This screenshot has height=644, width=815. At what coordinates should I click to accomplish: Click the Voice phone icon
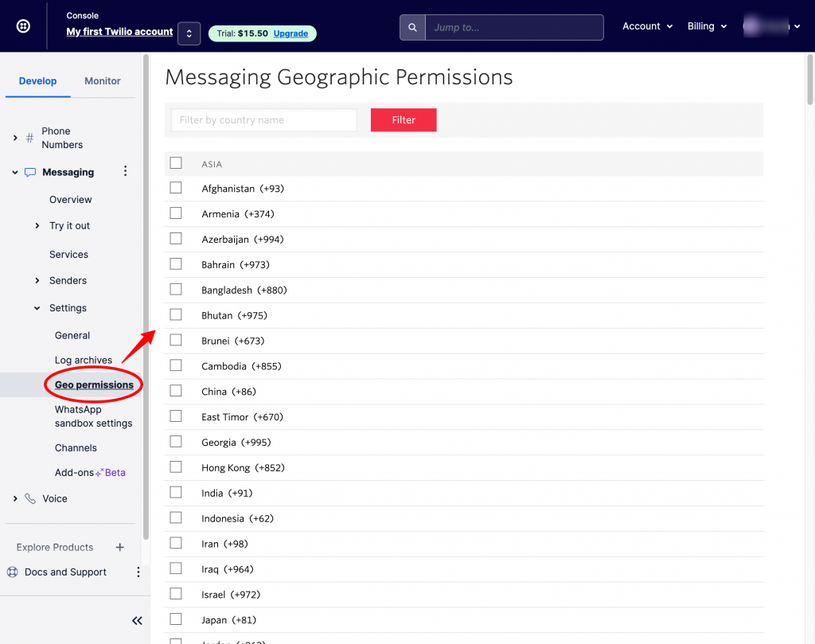pyautogui.click(x=30, y=498)
